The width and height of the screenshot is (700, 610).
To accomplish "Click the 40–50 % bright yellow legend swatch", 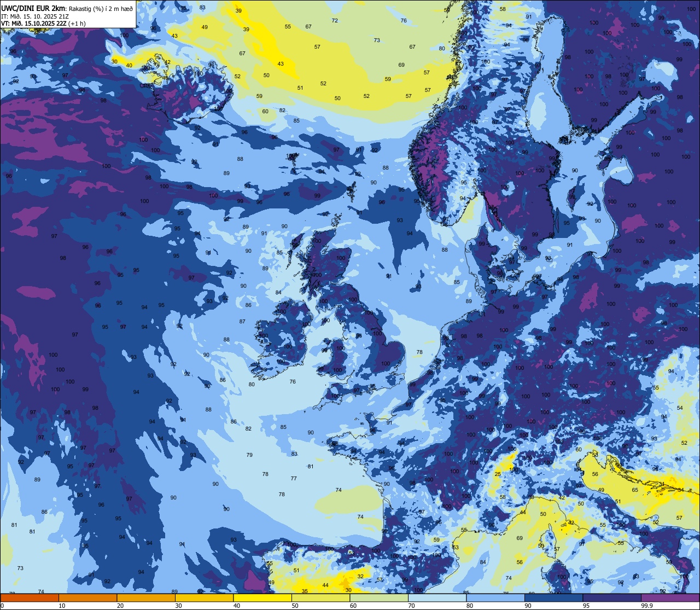I will [262, 597].
